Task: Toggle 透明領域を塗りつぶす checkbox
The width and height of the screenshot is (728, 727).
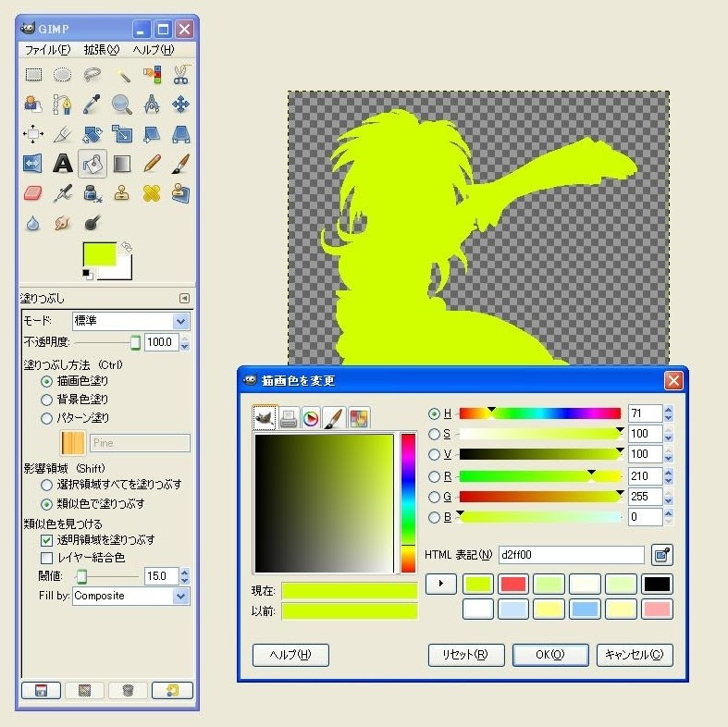Action: coord(46,540)
